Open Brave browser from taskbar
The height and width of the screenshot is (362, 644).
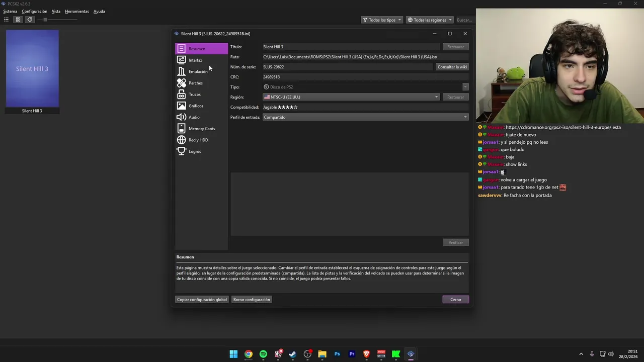click(x=366, y=354)
